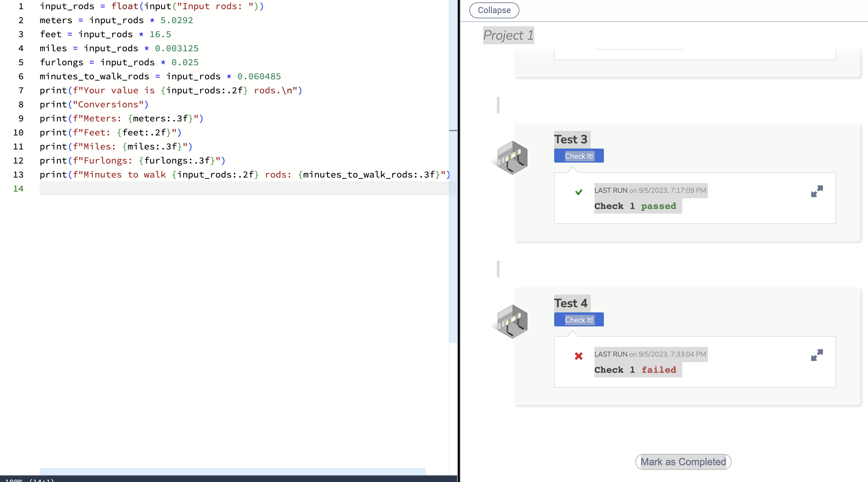Collapse the assignment panel
Image resolution: width=868 pixels, height=482 pixels.
tap(494, 10)
